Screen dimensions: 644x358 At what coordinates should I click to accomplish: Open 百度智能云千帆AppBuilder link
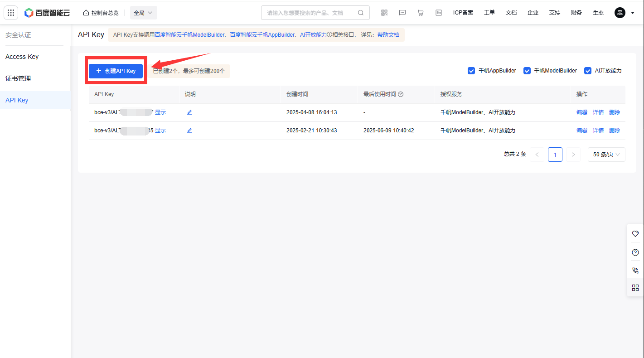click(x=262, y=35)
